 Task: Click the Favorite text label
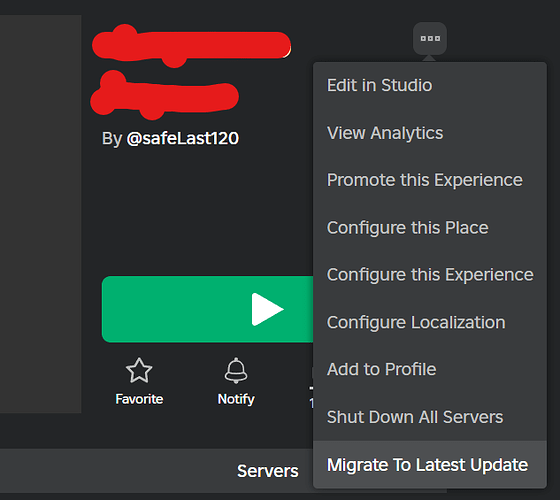(139, 399)
